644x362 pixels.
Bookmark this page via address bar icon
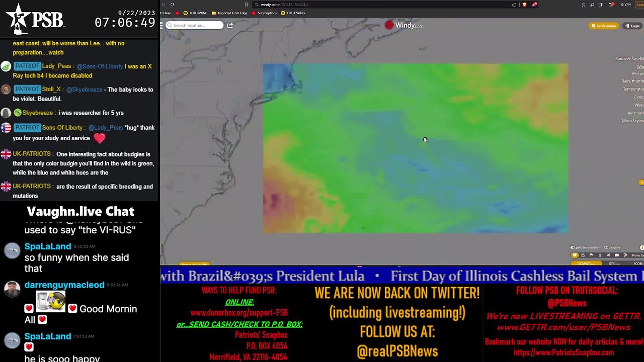(246, 5)
